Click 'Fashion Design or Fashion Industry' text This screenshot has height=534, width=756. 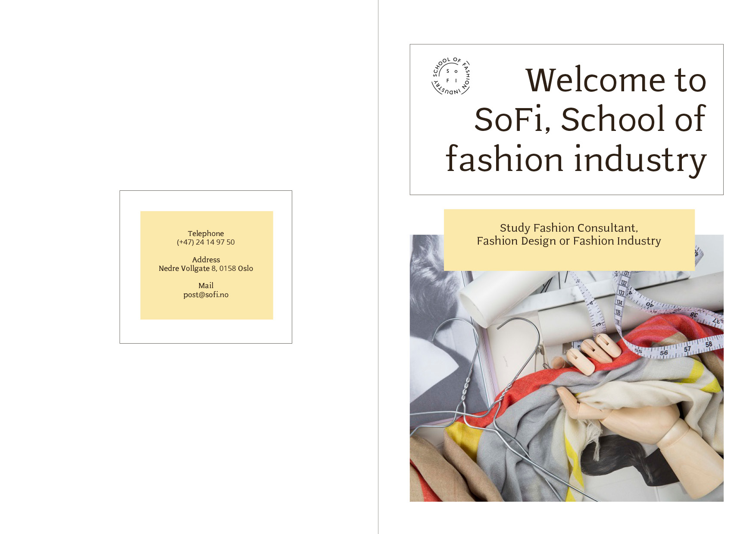point(569,241)
